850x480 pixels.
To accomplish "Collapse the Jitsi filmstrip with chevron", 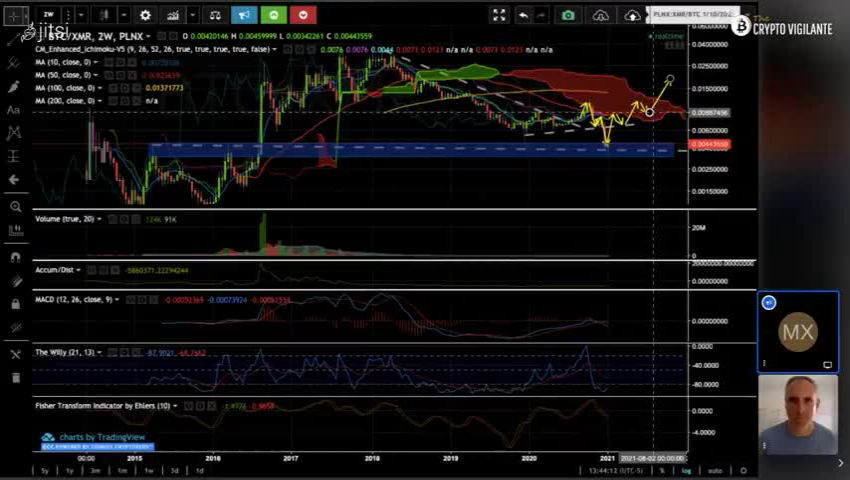I will (841, 463).
